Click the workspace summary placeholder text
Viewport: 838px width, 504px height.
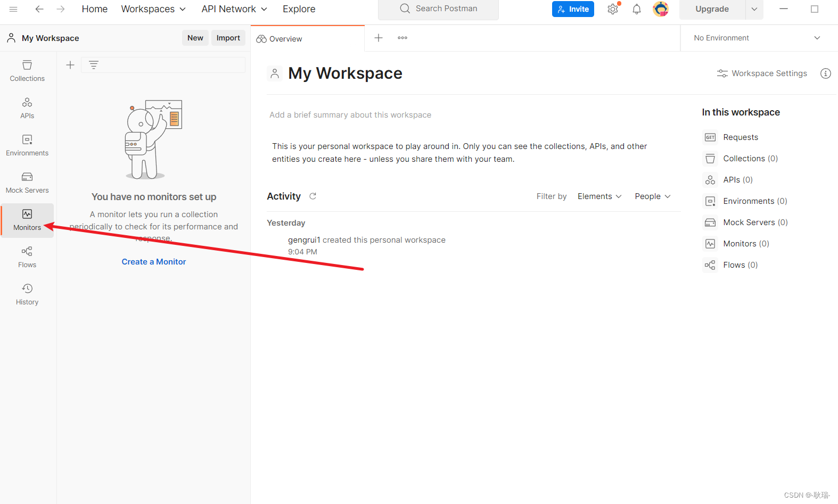coord(350,115)
